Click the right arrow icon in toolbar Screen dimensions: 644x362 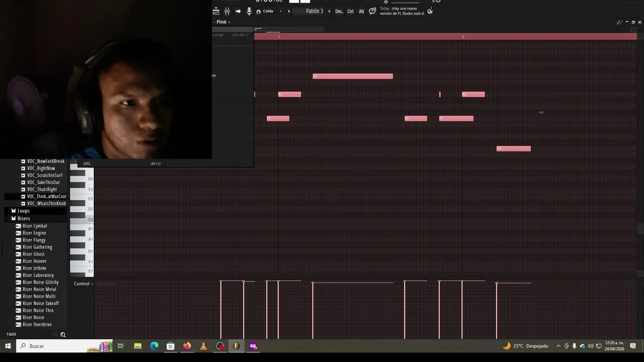(238, 11)
